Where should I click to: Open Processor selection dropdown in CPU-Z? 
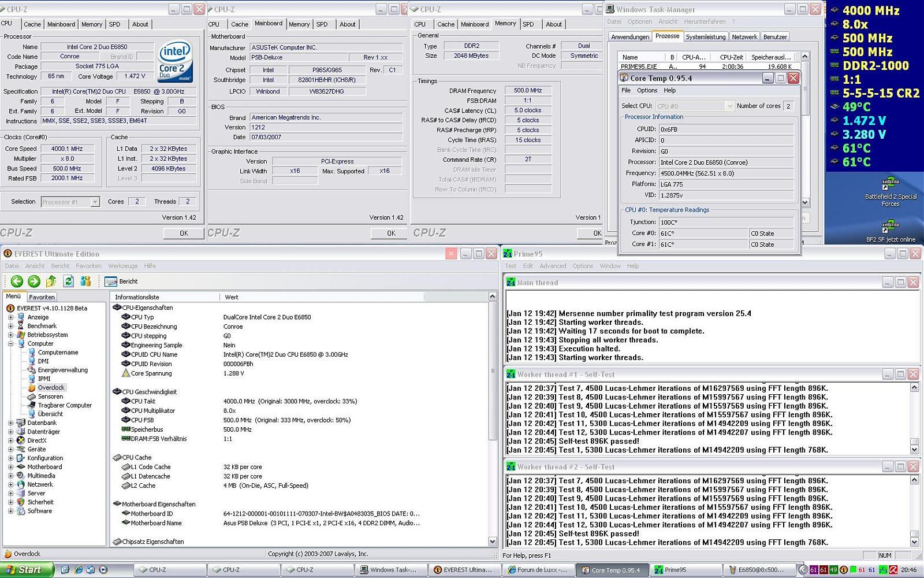coord(95,202)
